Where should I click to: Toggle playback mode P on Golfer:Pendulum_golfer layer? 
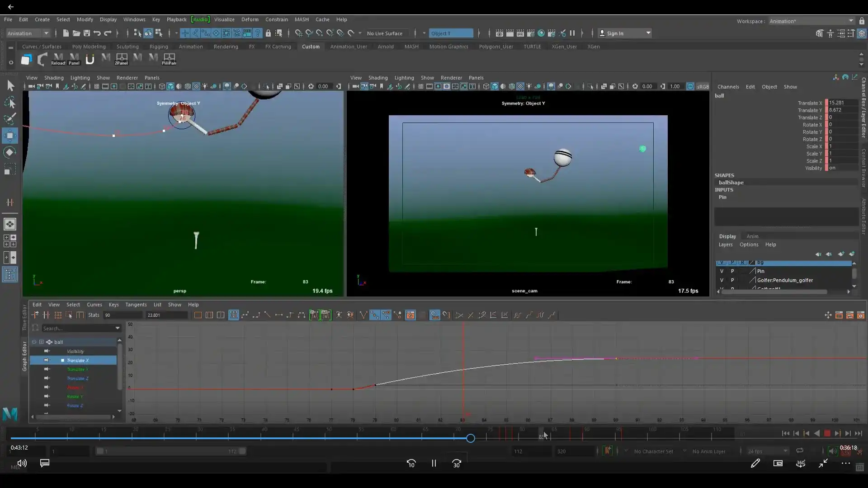pos(732,280)
